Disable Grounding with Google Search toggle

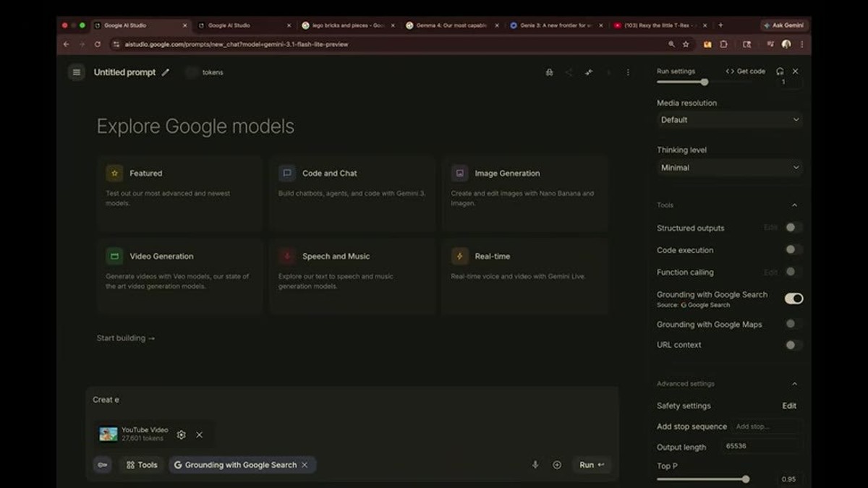tap(793, 298)
